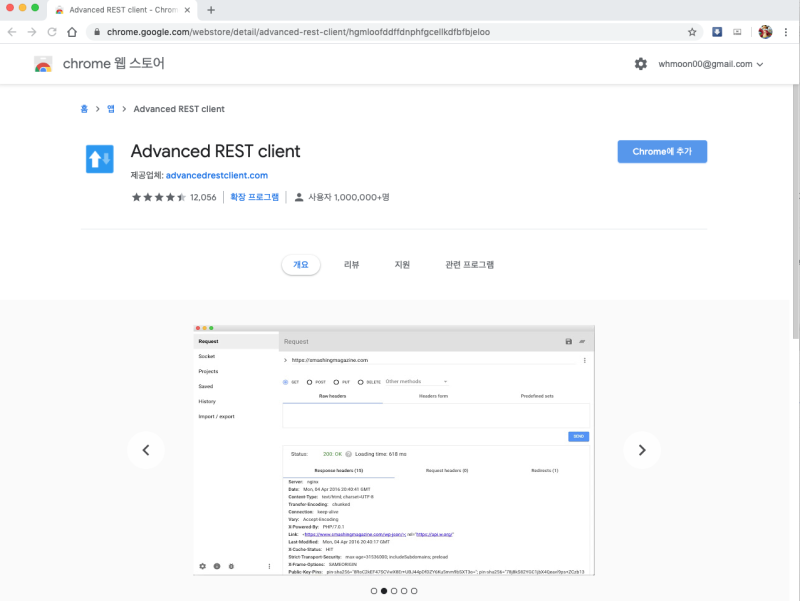Click the Chrome에 추가 button

661,150
